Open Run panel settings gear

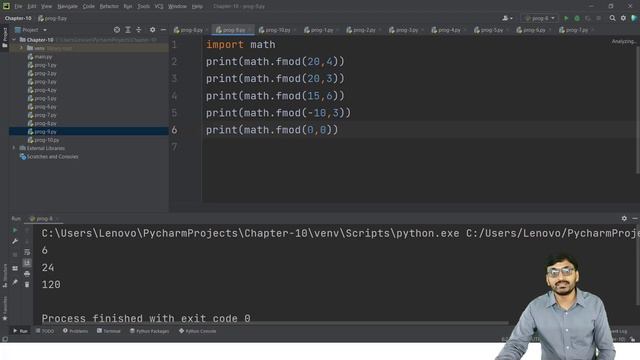tap(624, 218)
